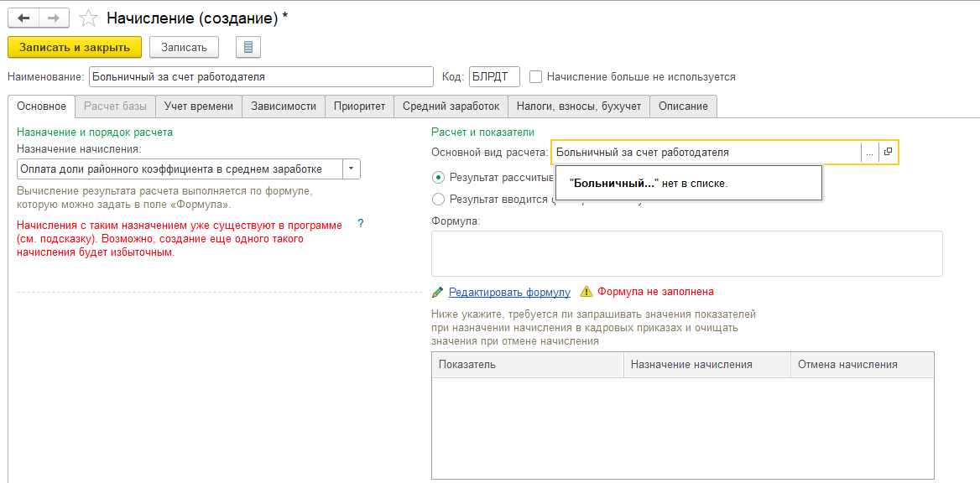The image size is (980, 483).
Task: Click into the Наименование text field
Action: click(x=261, y=76)
